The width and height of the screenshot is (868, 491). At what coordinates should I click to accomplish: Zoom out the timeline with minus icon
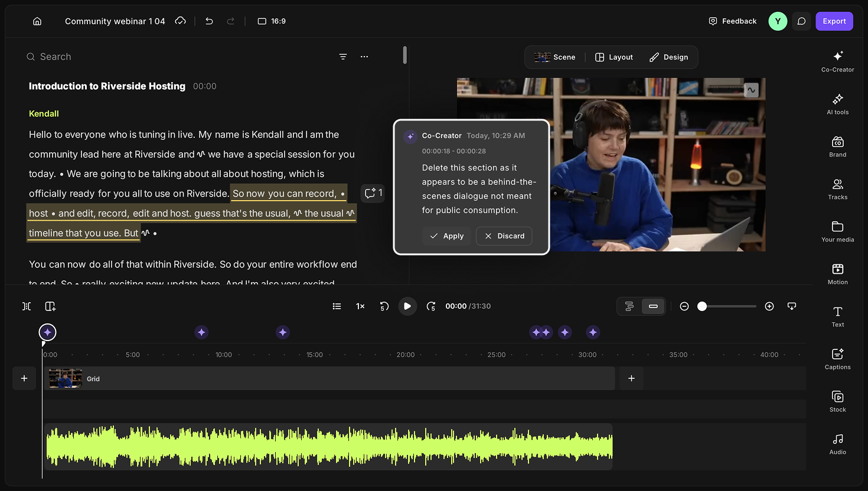pos(684,306)
